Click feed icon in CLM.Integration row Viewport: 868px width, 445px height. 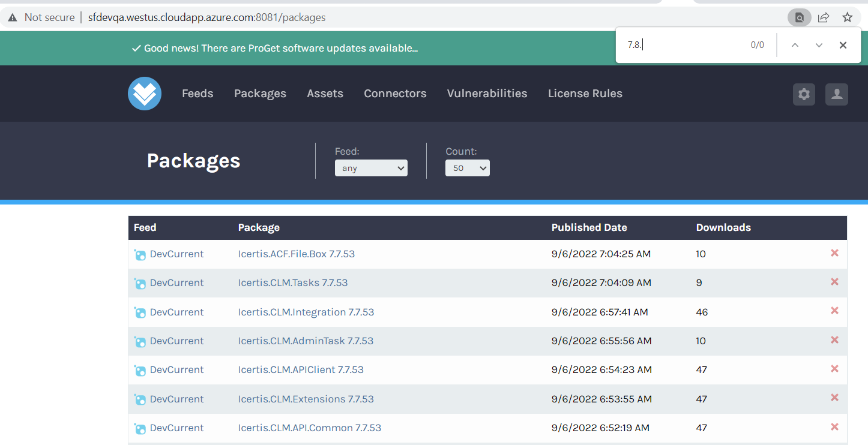point(140,312)
